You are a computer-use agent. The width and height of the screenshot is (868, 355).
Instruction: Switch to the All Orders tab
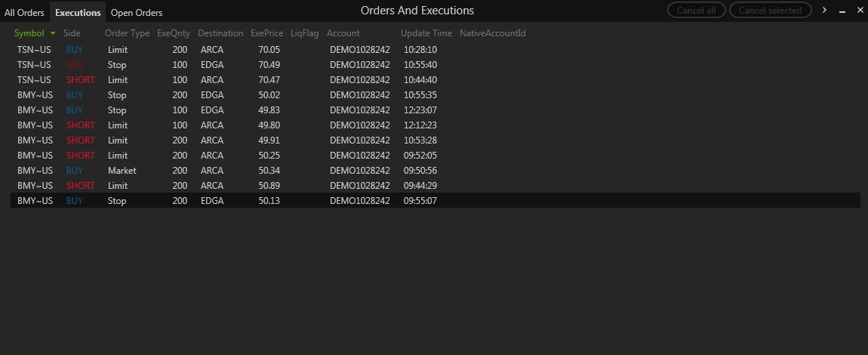tap(24, 12)
